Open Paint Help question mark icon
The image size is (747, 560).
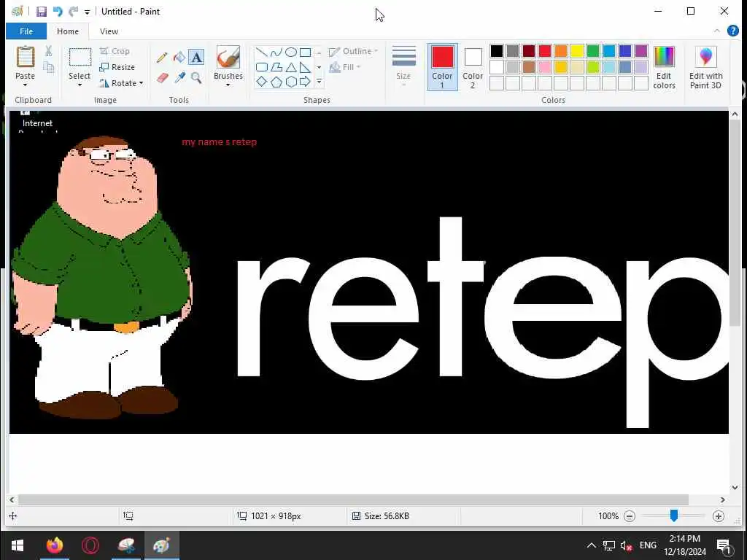click(733, 31)
